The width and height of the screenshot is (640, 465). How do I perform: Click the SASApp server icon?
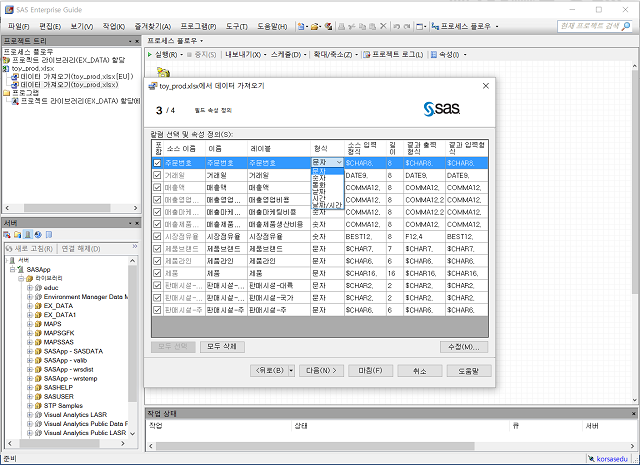coord(21,270)
